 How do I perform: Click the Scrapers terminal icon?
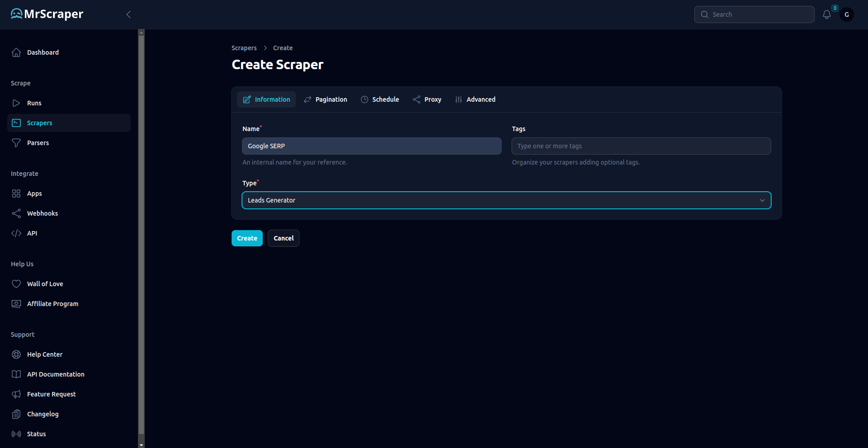(16, 123)
